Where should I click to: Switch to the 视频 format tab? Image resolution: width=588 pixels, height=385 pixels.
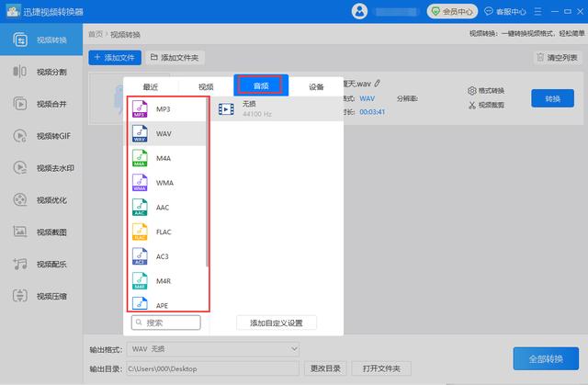pos(206,86)
